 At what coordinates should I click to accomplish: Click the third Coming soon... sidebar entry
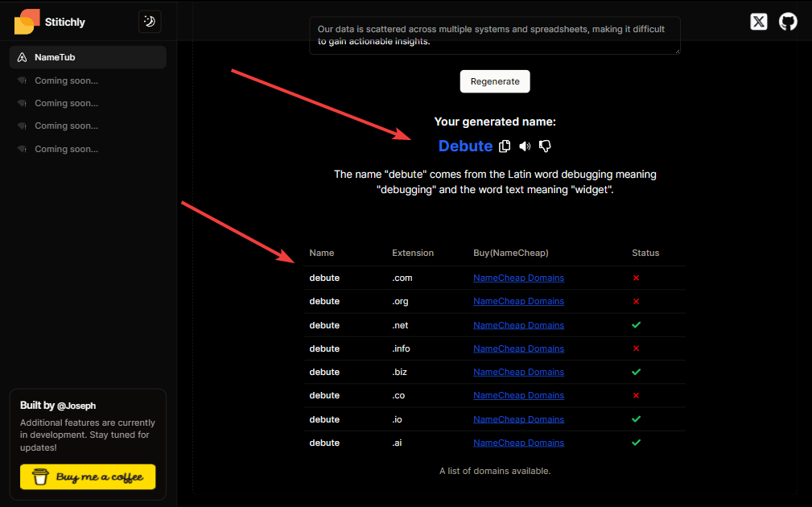[66, 126]
